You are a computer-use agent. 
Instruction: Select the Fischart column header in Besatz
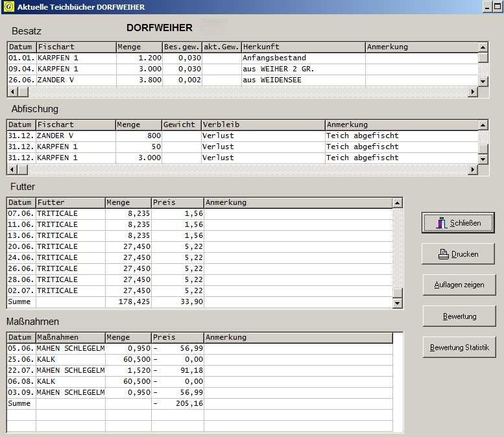coord(76,47)
